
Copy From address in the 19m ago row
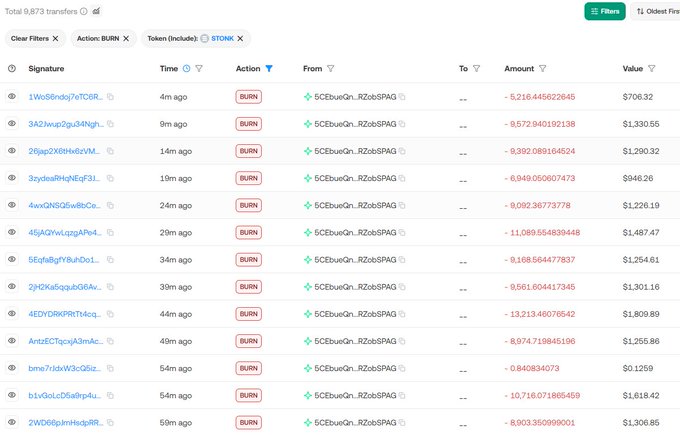[x=402, y=178]
